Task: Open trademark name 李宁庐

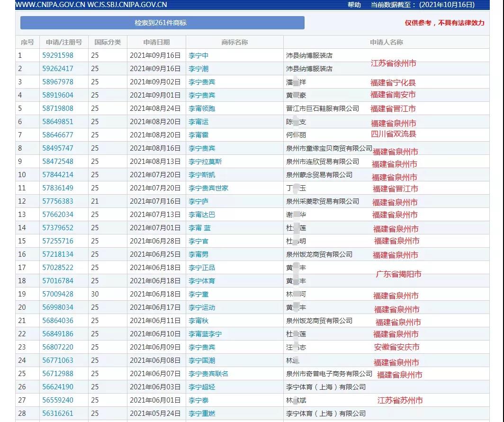Action: 198,201
